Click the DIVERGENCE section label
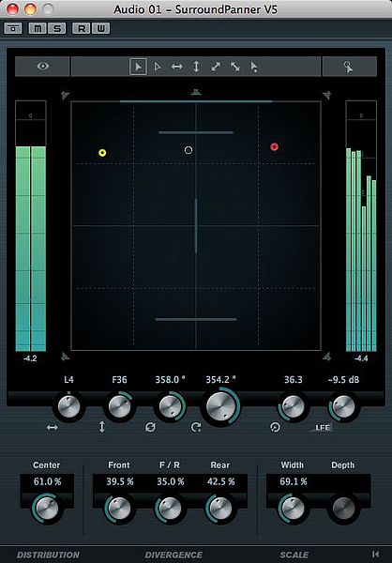 click(x=173, y=555)
